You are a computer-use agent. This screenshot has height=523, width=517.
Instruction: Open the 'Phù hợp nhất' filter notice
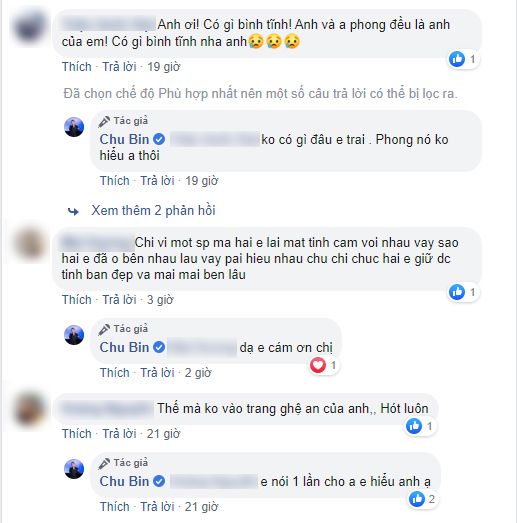point(261,94)
